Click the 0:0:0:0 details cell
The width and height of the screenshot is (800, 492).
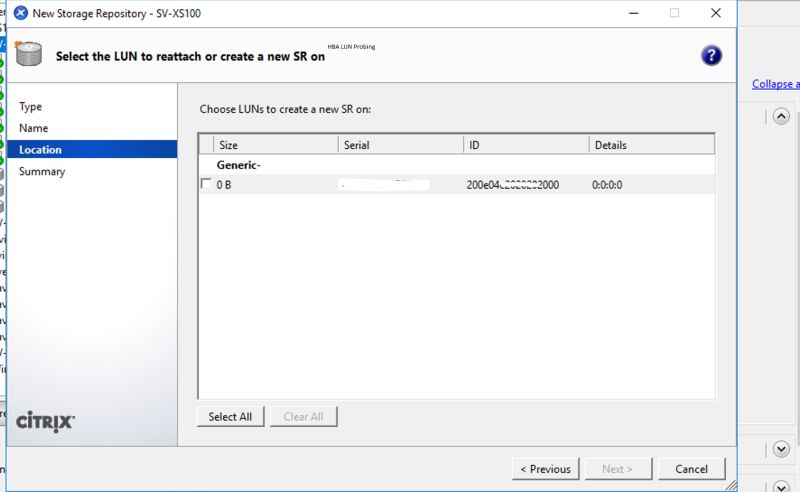(x=607, y=185)
